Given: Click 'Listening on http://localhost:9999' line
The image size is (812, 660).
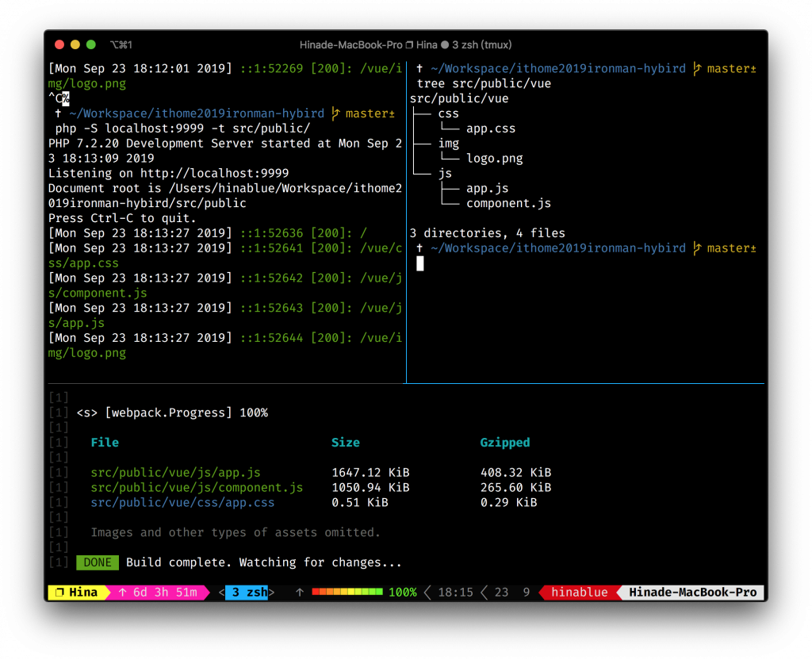Looking at the screenshot, I should point(168,174).
